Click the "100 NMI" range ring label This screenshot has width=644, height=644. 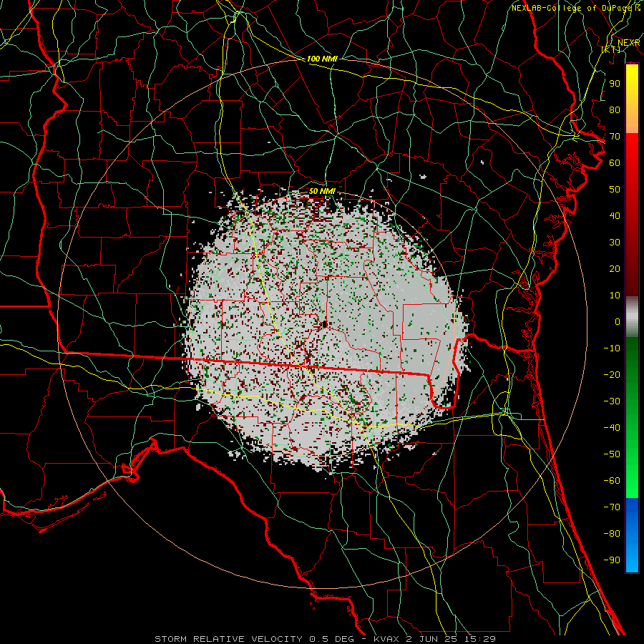(x=322, y=59)
